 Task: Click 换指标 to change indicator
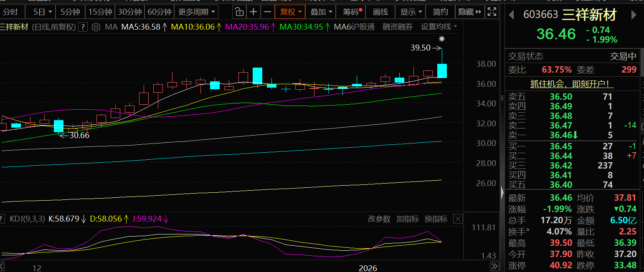click(x=436, y=219)
